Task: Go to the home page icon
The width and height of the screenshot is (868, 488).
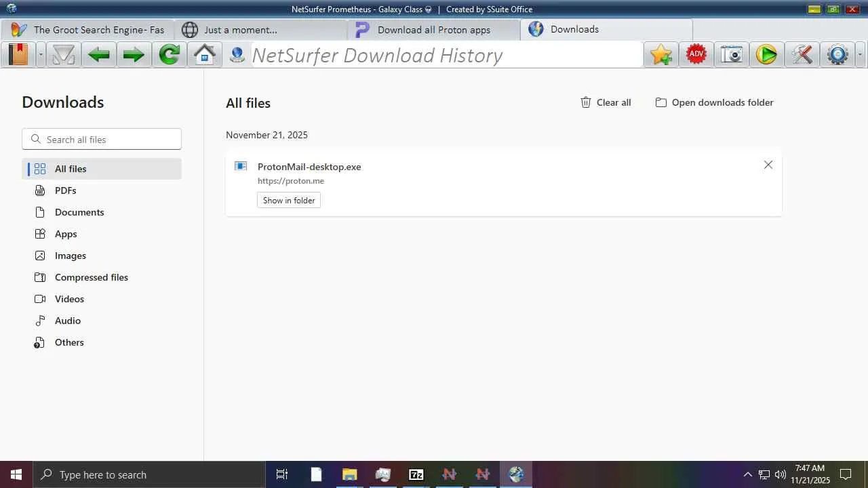Action: point(205,54)
